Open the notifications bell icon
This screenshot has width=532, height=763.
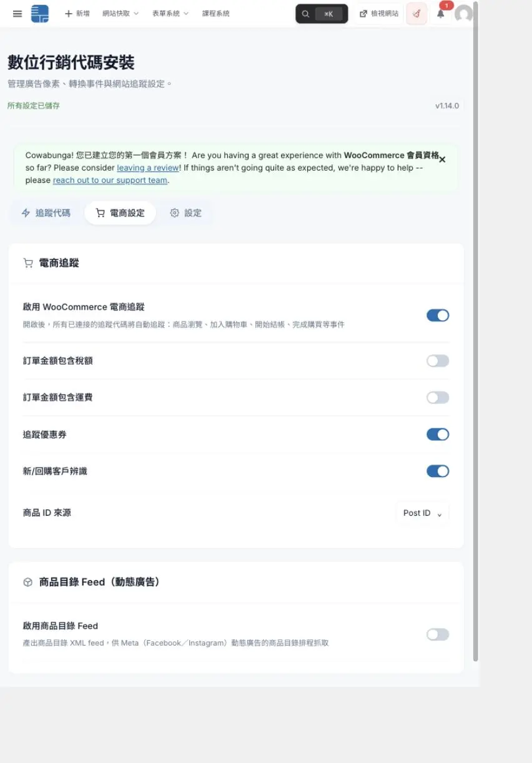[441, 14]
